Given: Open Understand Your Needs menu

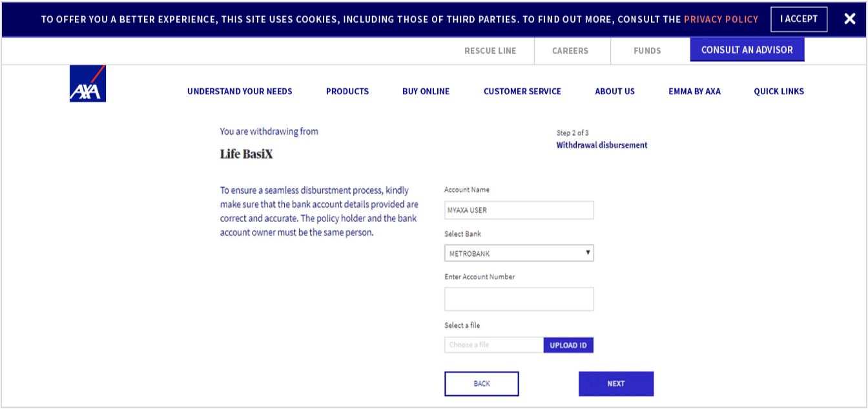Looking at the screenshot, I should (240, 92).
